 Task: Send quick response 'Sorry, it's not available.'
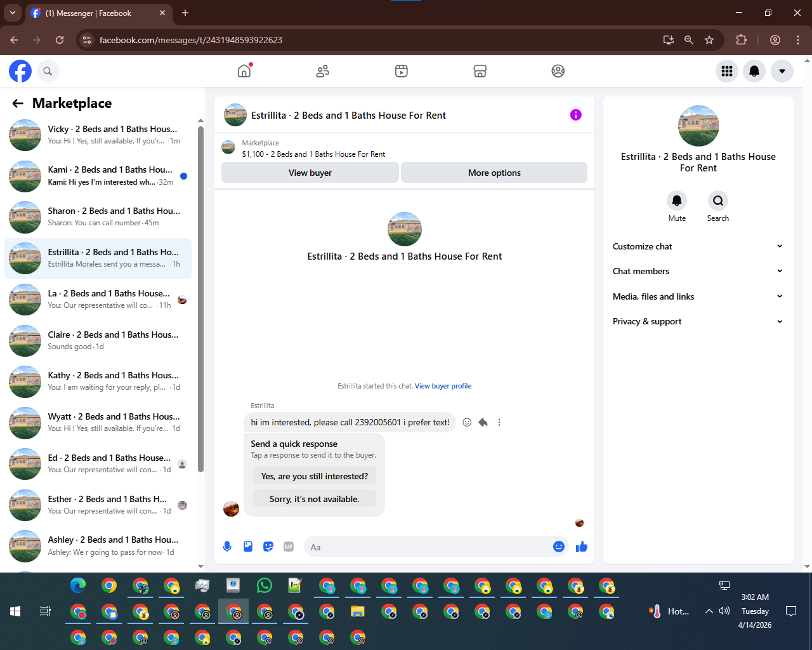click(315, 499)
